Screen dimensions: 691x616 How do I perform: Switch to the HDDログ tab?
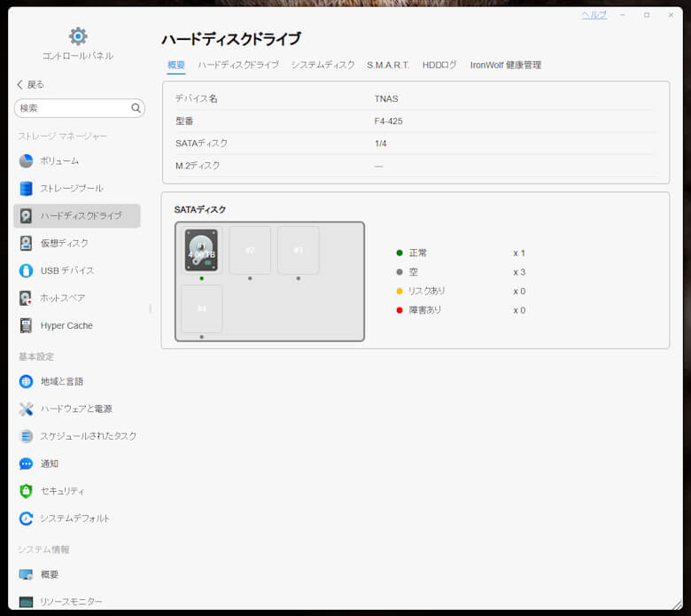(439, 65)
